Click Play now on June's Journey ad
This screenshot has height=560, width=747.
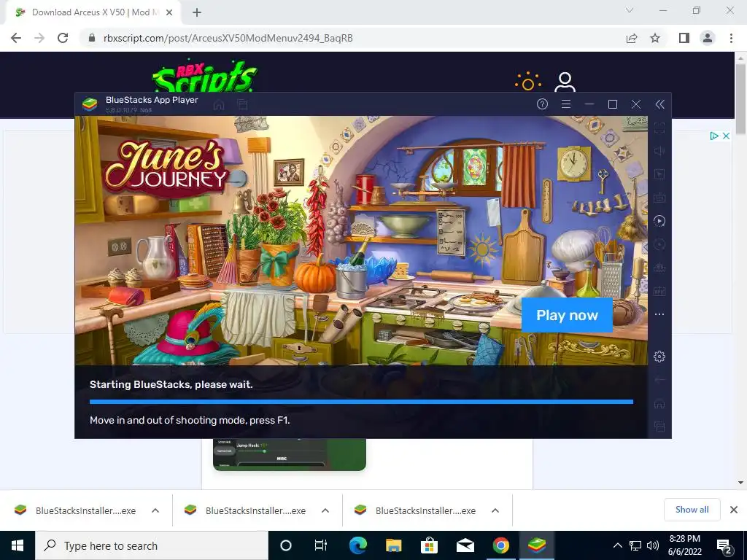[x=567, y=315]
